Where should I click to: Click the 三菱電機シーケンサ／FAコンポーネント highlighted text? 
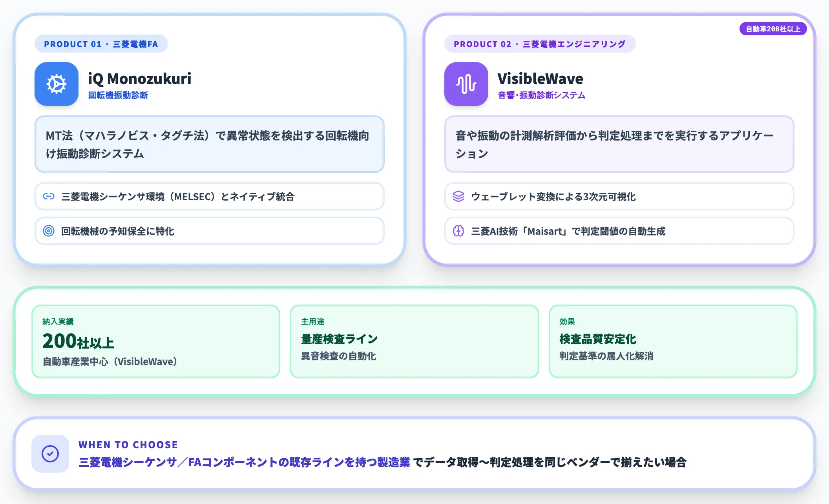tap(244, 462)
